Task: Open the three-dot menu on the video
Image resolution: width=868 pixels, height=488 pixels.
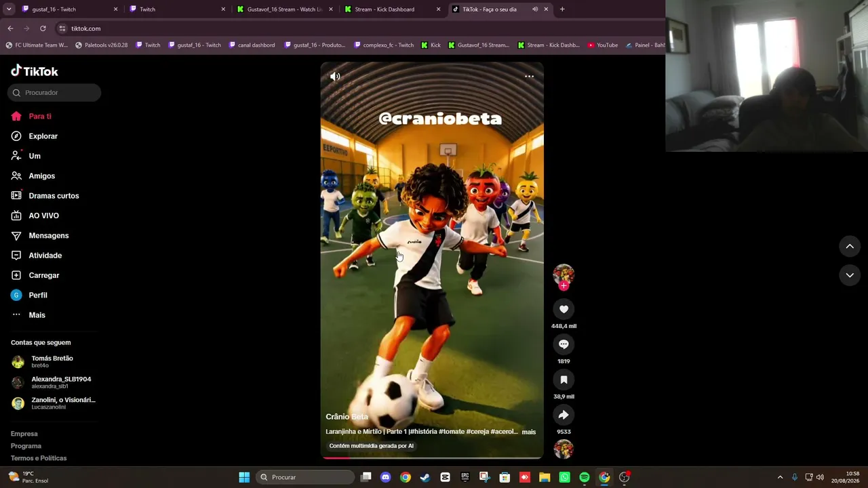Action: coord(530,77)
